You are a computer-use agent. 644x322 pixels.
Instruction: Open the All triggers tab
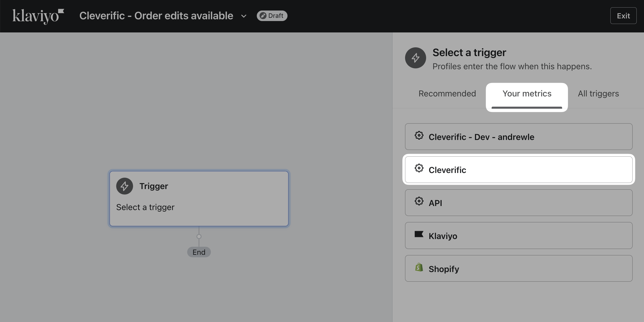[598, 94]
